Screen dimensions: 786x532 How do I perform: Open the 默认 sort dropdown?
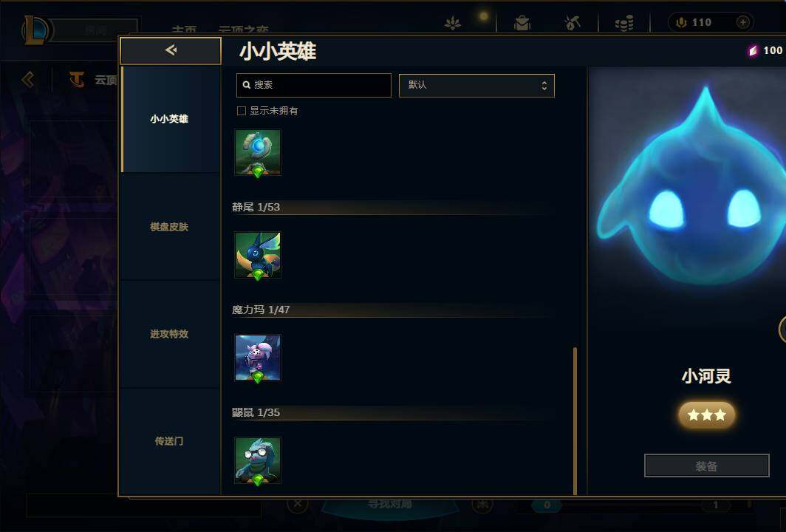[x=476, y=85]
